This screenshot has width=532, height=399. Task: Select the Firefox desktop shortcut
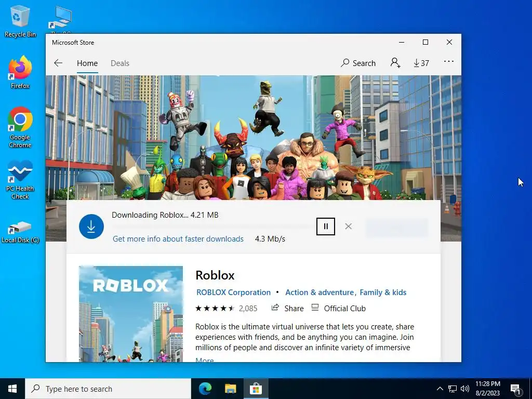[20, 72]
